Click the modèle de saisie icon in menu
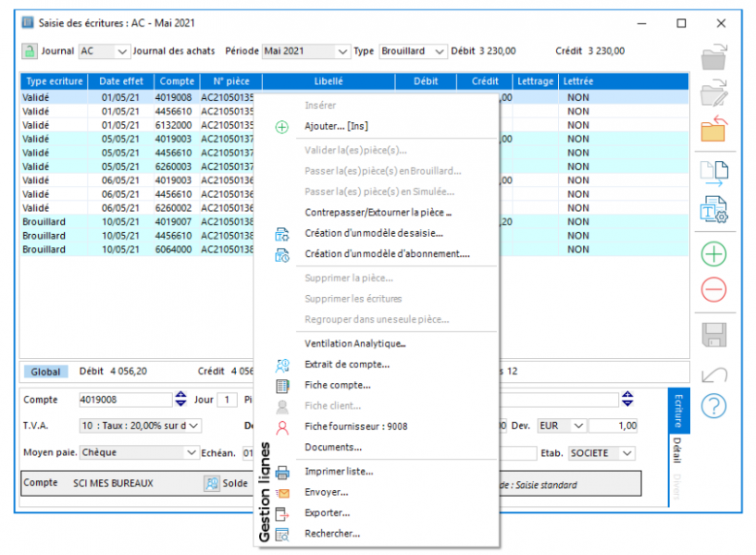Viewport: 756px width, 555px height. [x=282, y=234]
